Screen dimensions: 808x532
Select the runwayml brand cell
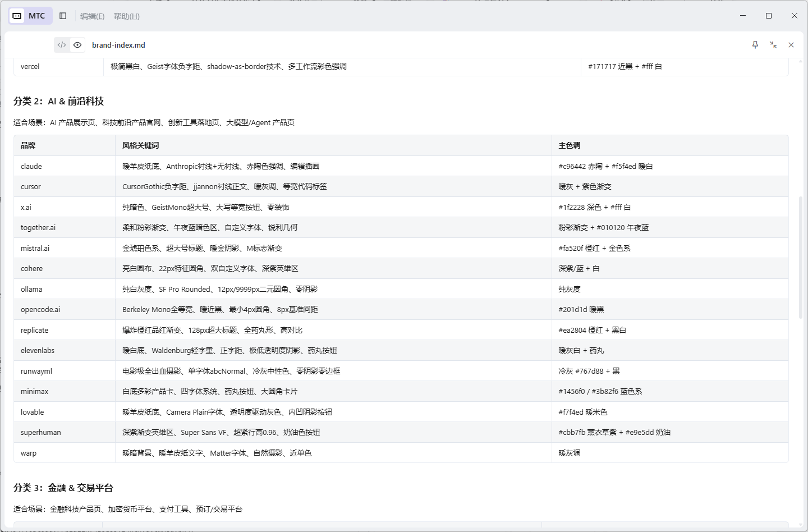pos(65,371)
